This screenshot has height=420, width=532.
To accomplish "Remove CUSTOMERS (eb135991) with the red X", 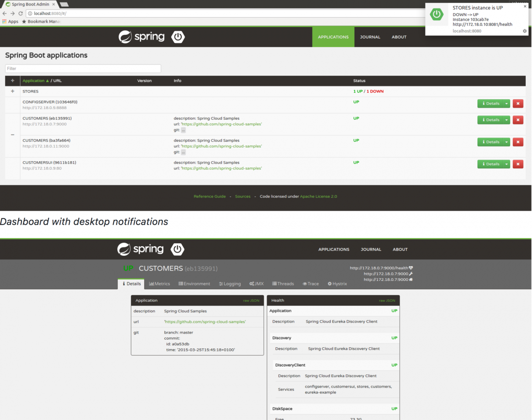I will click(518, 120).
